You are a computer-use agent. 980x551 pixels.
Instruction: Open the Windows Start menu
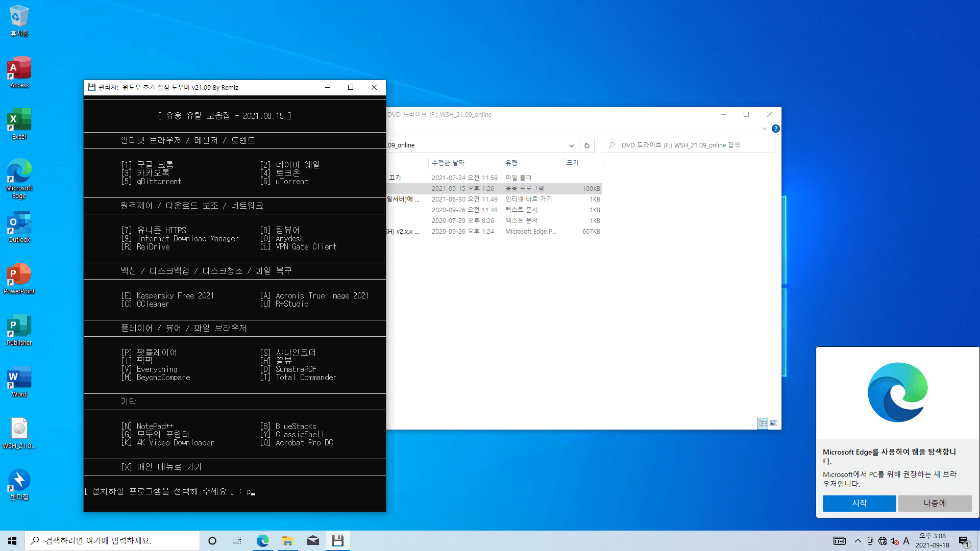click(x=12, y=541)
